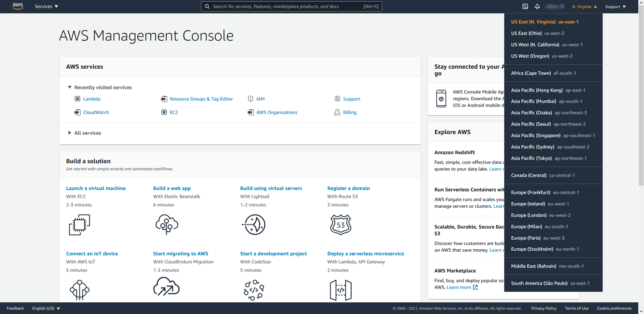The width and height of the screenshot is (644, 314).
Task: Open Build a web app link
Action: [172, 188]
